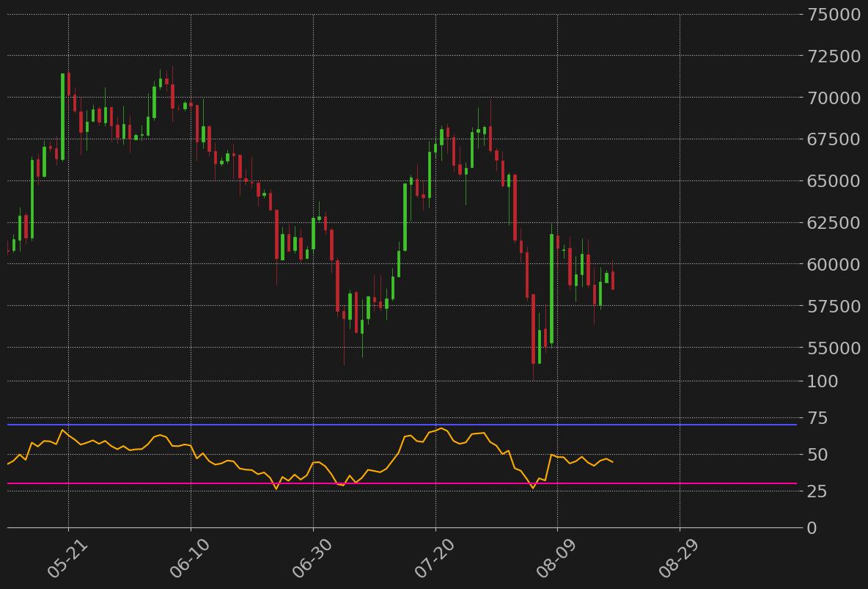Click the 65000 price axis label
The width and height of the screenshot is (868, 589).
(834, 181)
